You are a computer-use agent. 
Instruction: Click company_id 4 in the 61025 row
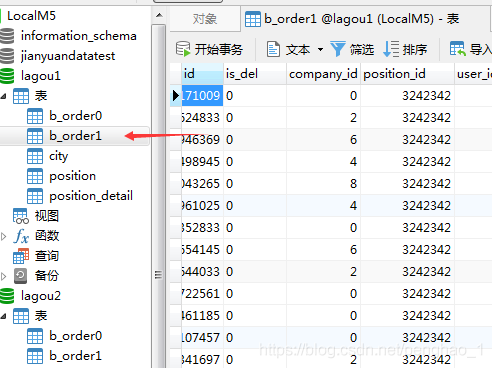click(x=323, y=206)
